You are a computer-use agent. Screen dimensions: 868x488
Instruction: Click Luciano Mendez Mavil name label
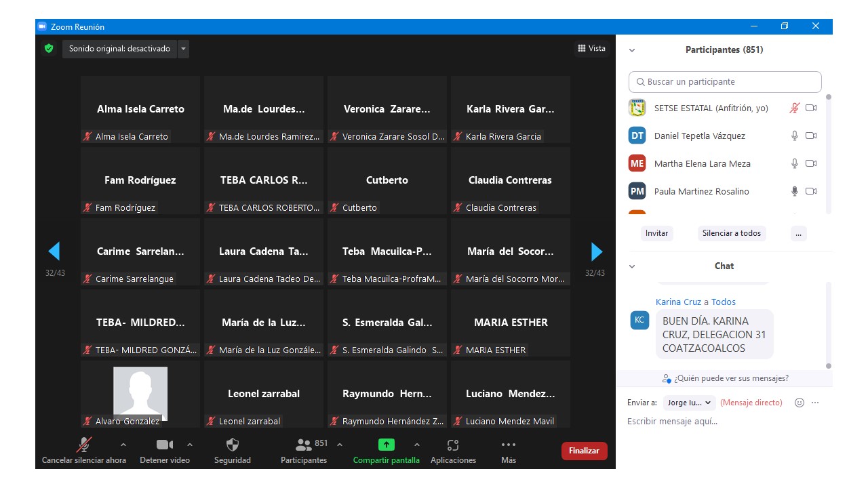pyautogui.click(x=509, y=422)
